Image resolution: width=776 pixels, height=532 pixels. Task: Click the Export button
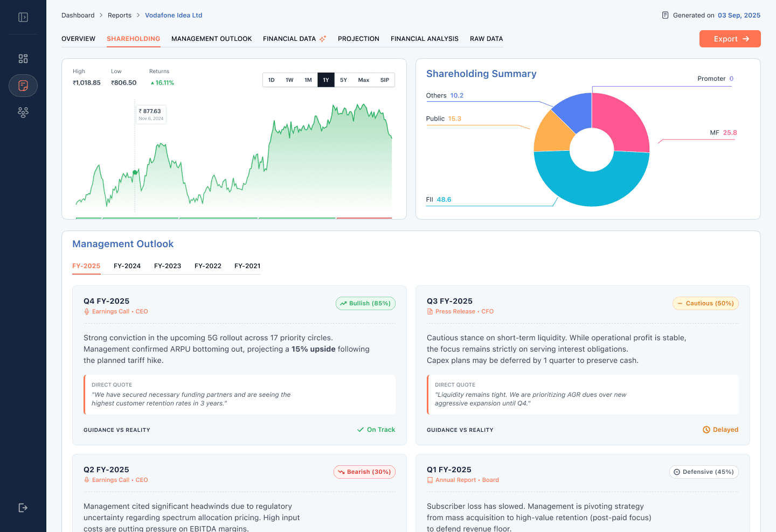(x=730, y=39)
